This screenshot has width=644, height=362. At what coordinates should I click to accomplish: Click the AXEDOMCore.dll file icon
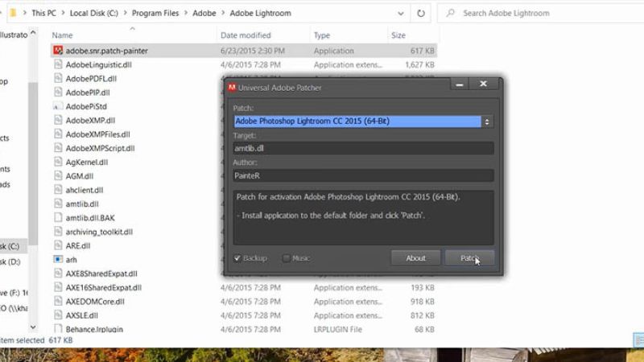(58, 301)
